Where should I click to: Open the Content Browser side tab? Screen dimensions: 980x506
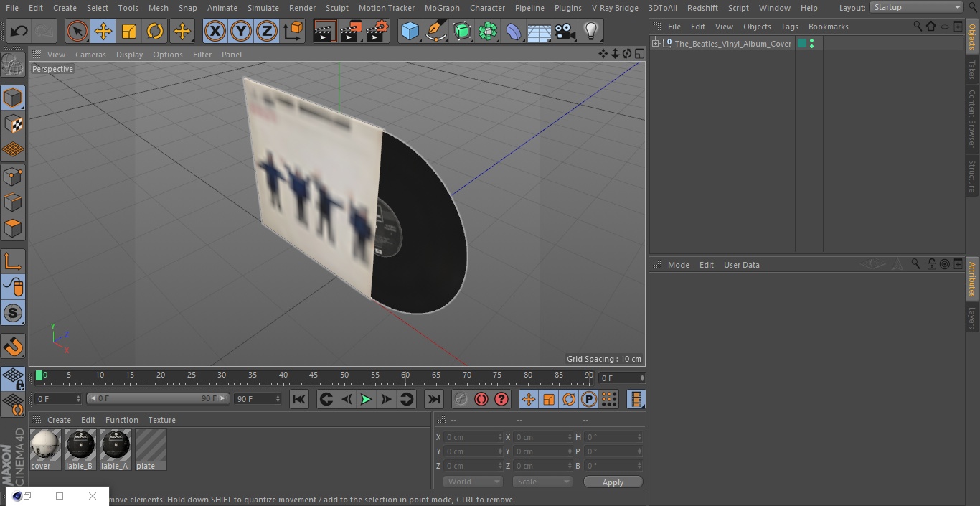(x=972, y=118)
